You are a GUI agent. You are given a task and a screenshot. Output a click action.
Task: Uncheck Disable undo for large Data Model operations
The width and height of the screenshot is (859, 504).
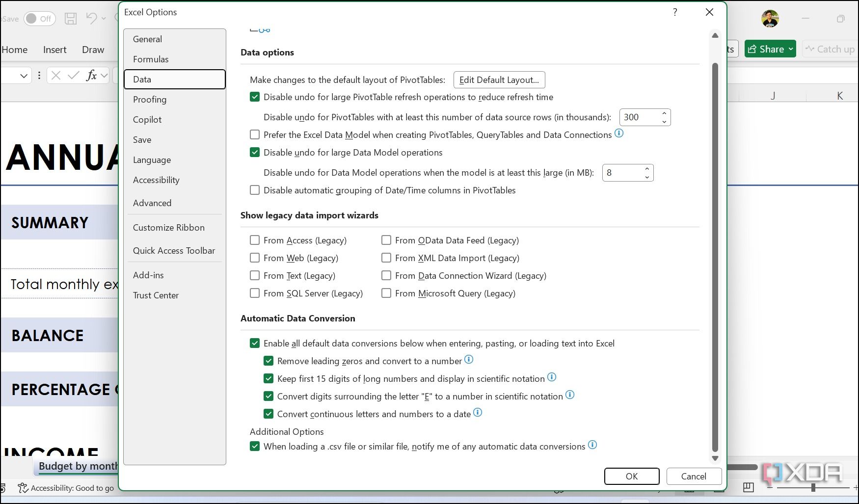[255, 153]
